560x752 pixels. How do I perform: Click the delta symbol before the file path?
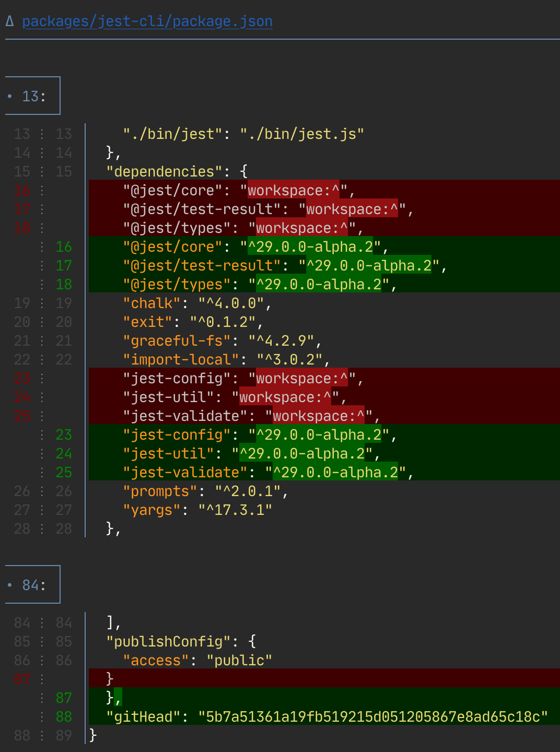[x=9, y=21]
